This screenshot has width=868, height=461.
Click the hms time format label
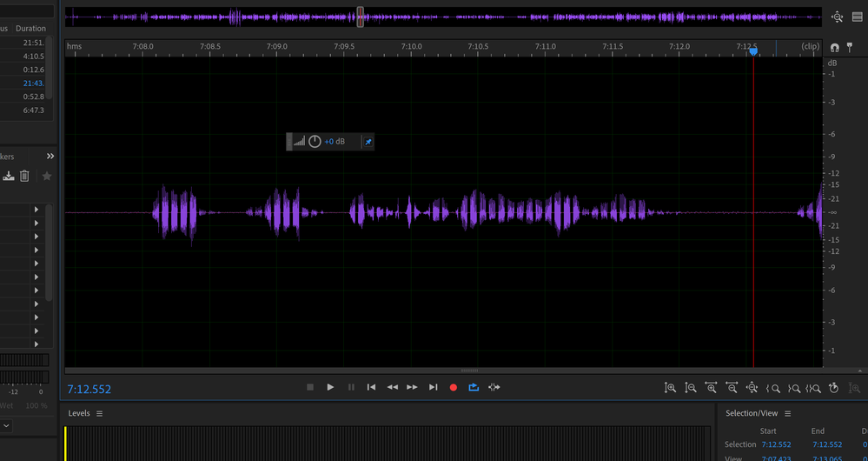pyautogui.click(x=74, y=46)
